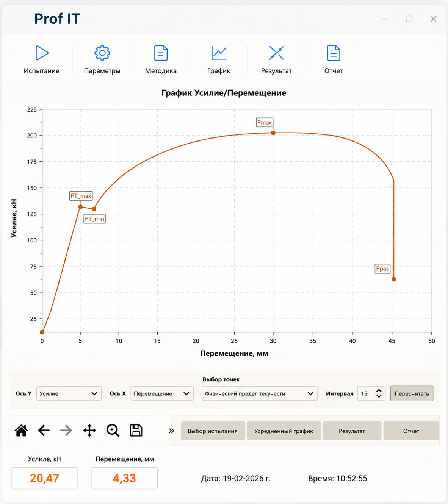Save the chart with floppy disk icon
Screen dimensions: 448x504
click(x=136, y=431)
